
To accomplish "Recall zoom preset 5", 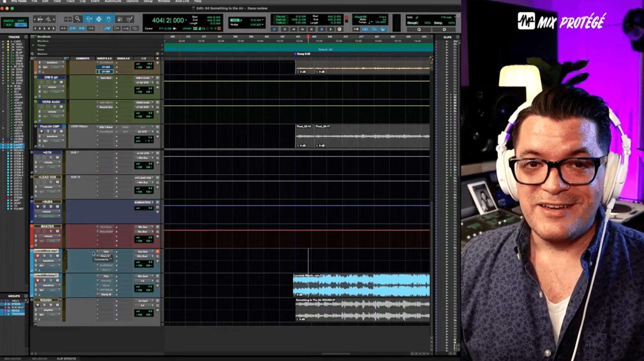I will pos(53,28).
